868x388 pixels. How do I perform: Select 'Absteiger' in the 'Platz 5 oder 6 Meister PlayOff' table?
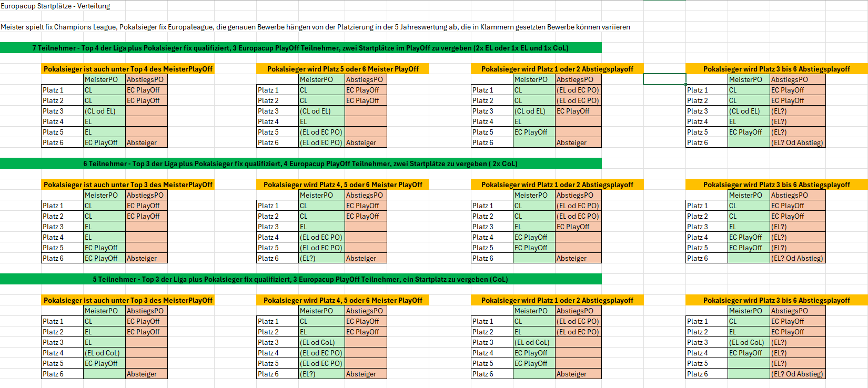point(366,142)
